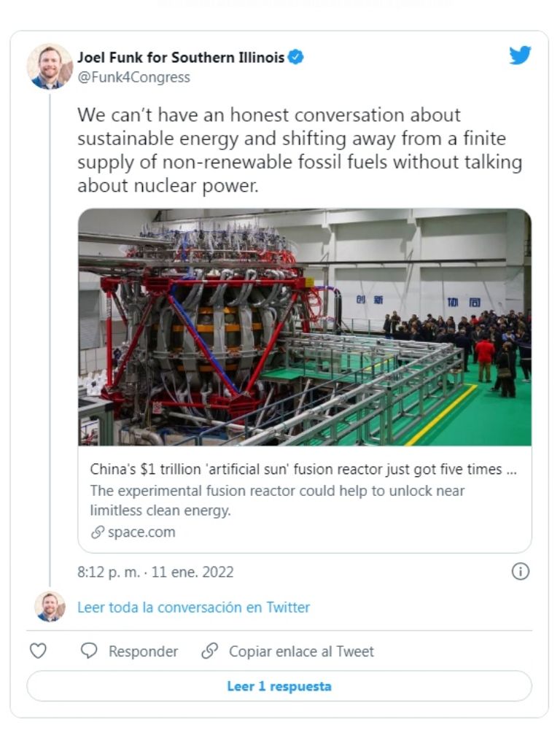Viewport: 560px width, 738px height.
Task: Click small avatar beside conversation link
Action: tap(50, 607)
